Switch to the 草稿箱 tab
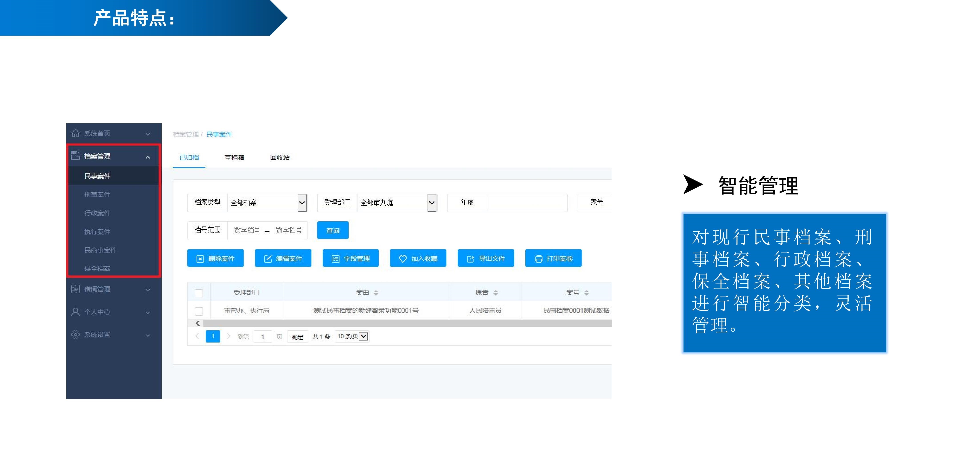The height and width of the screenshot is (457, 980). [x=234, y=157]
